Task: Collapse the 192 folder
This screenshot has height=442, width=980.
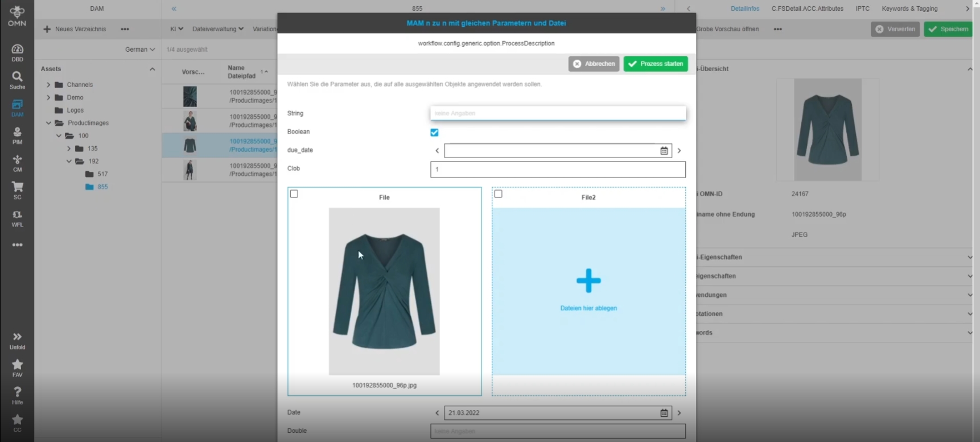Action: [x=69, y=162]
